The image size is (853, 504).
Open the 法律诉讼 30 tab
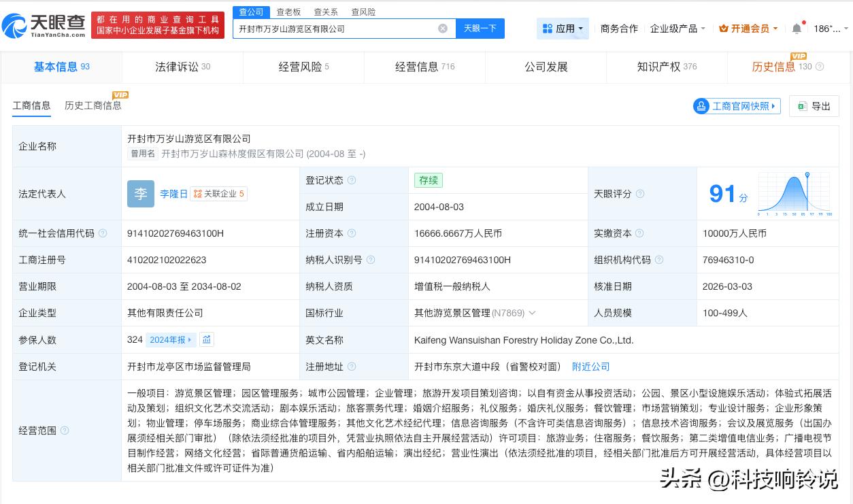[182, 67]
